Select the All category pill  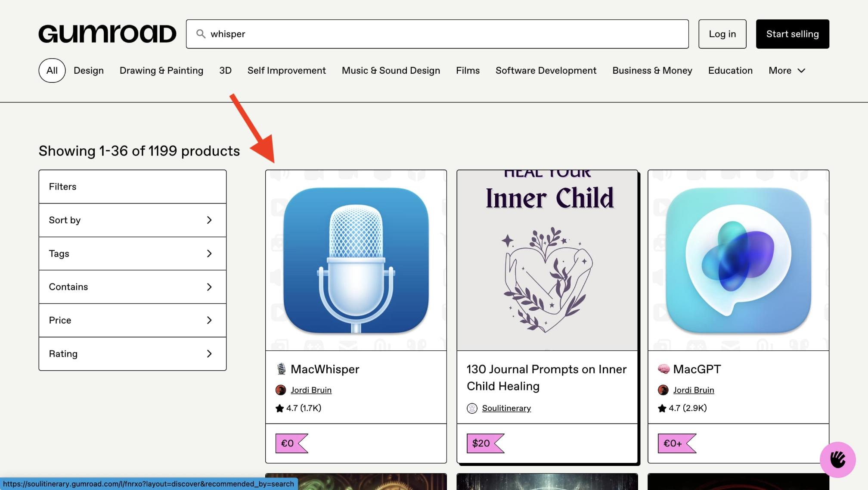pos(52,70)
